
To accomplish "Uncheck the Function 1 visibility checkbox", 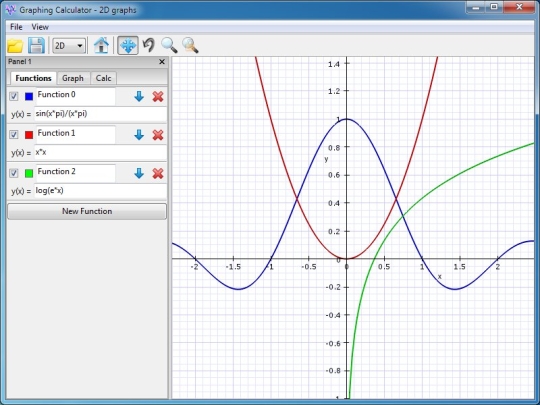I will point(13,134).
